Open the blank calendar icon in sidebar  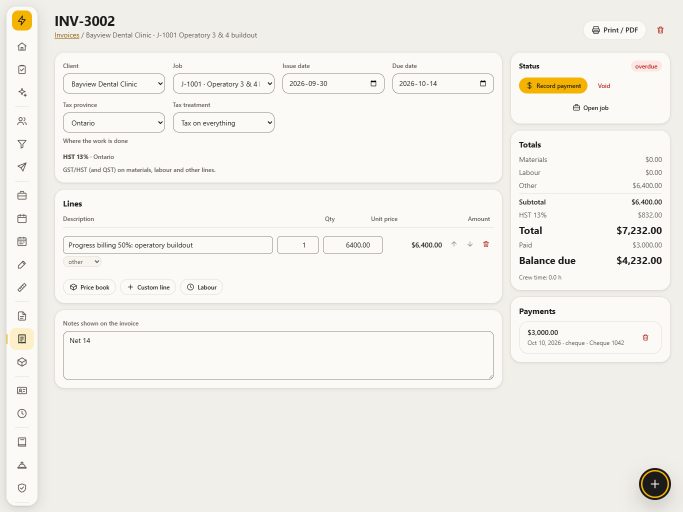22,219
